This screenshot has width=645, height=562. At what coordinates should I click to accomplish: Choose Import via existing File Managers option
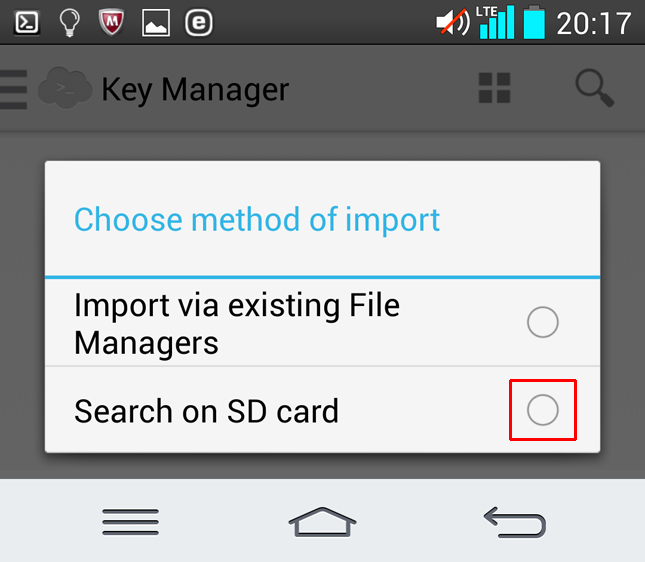pos(236,323)
